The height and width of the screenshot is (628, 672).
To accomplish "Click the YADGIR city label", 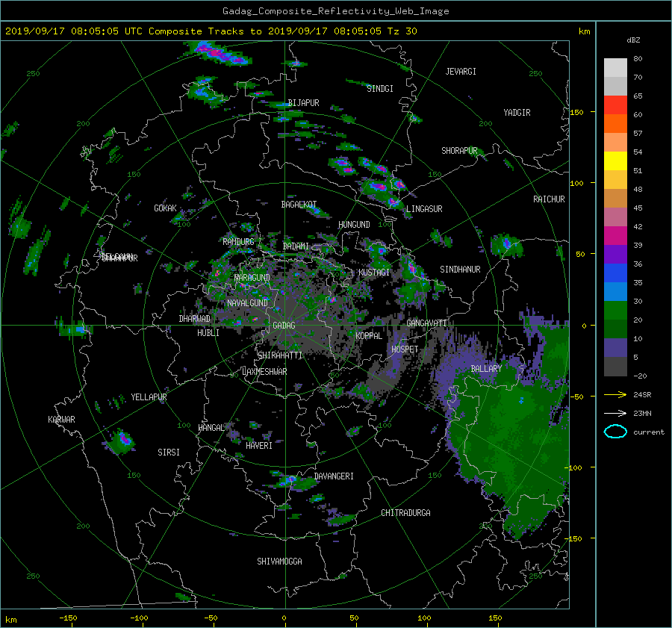I will click(x=517, y=113).
